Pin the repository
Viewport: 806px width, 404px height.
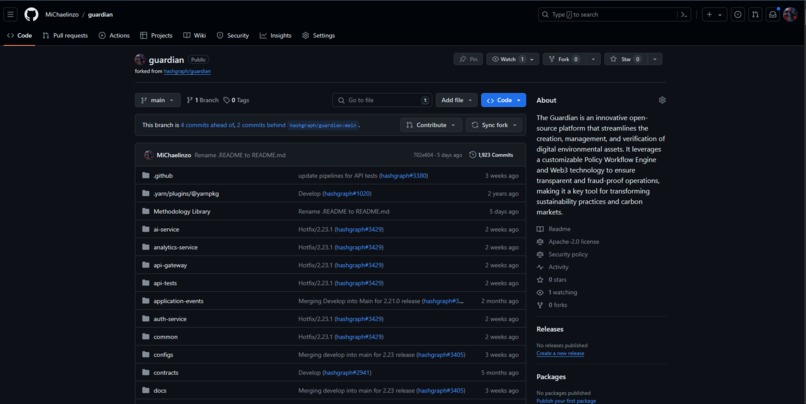click(468, 59)
